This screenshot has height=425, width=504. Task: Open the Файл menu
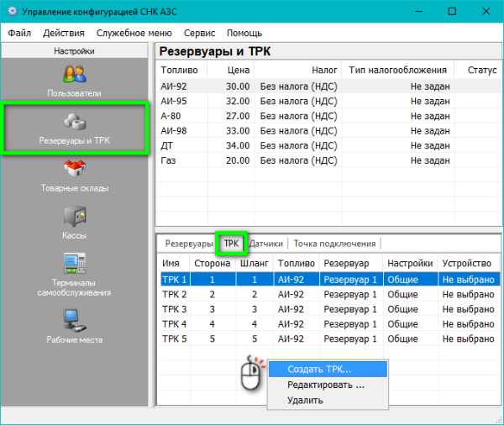pos(20,33)
